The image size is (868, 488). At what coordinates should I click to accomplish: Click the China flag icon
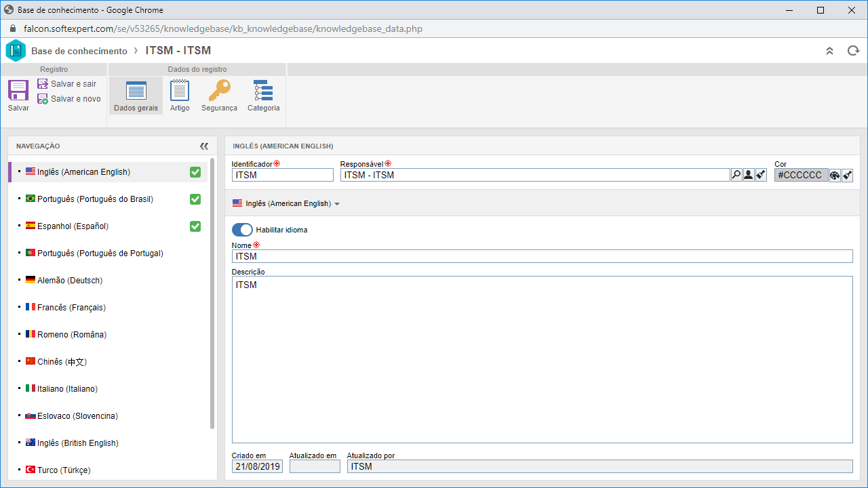(x=31, y=361)
